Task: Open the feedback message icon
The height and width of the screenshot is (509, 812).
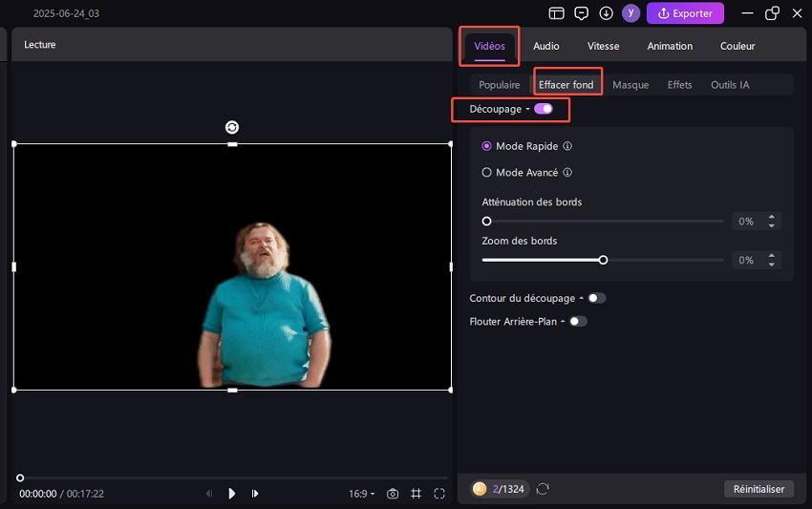Action: (581, 13)
